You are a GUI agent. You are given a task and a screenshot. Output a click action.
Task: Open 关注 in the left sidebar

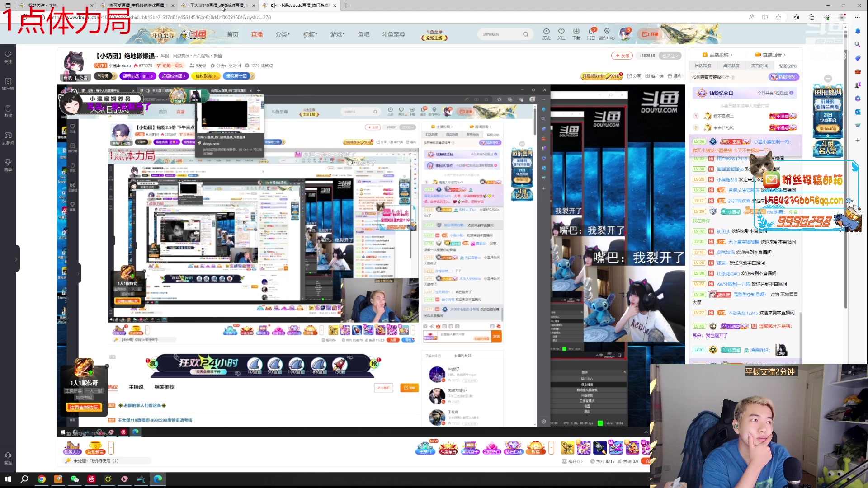[x=8, y=57]
